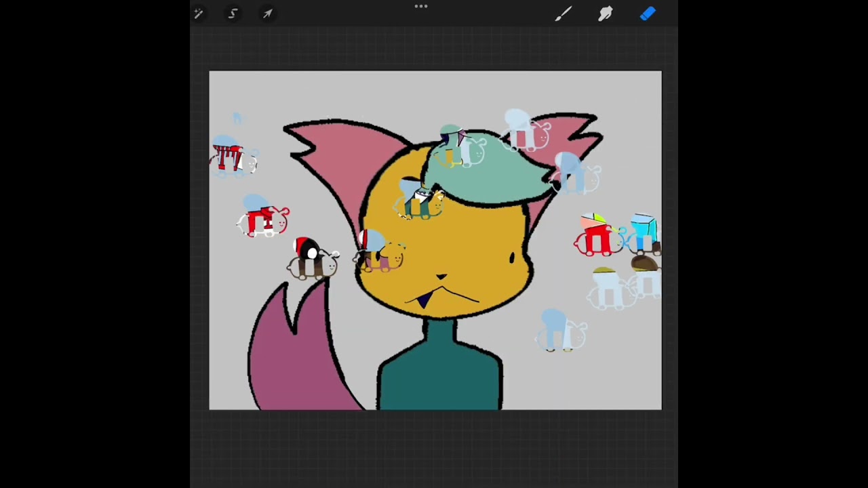Open the three-dot multitasking menu
Image resolution: width=868 pixels, height=488 pixels.
tap(421, 7)
